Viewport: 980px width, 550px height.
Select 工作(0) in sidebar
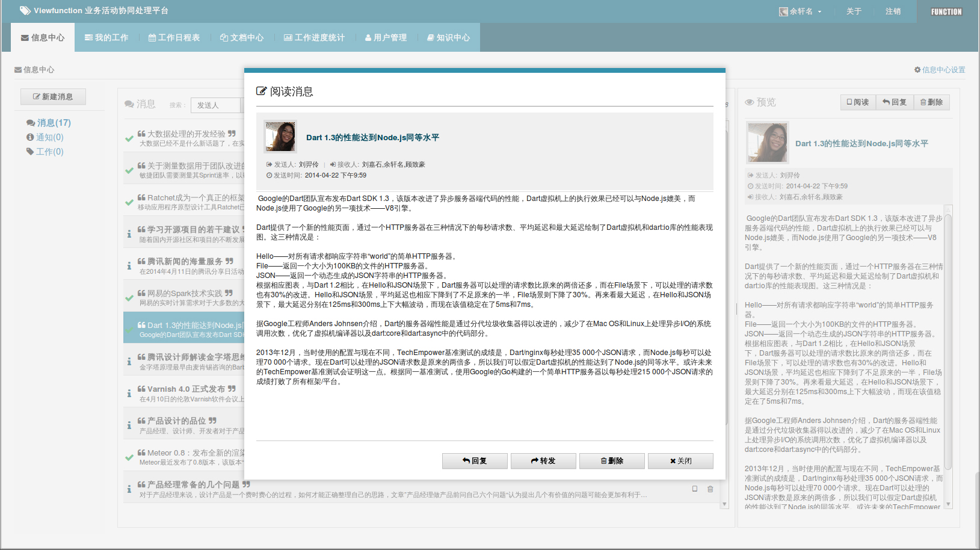pos(45,152)
